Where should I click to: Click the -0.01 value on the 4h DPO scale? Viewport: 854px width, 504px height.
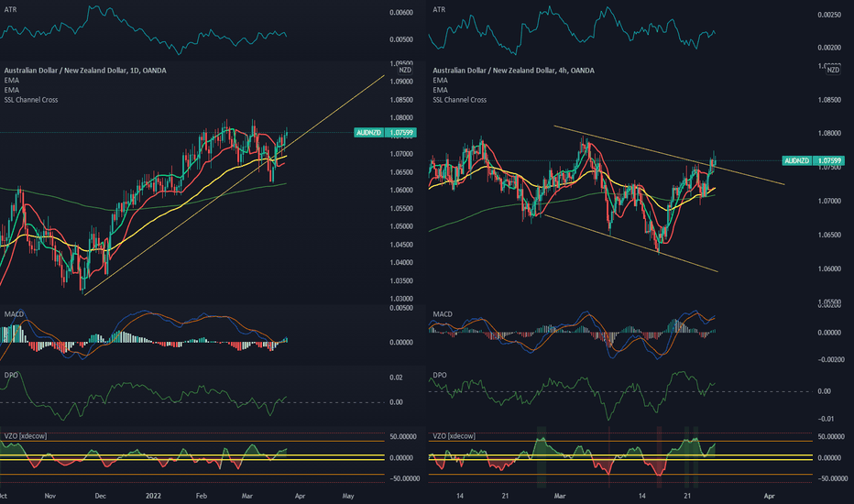pos(827,419)
